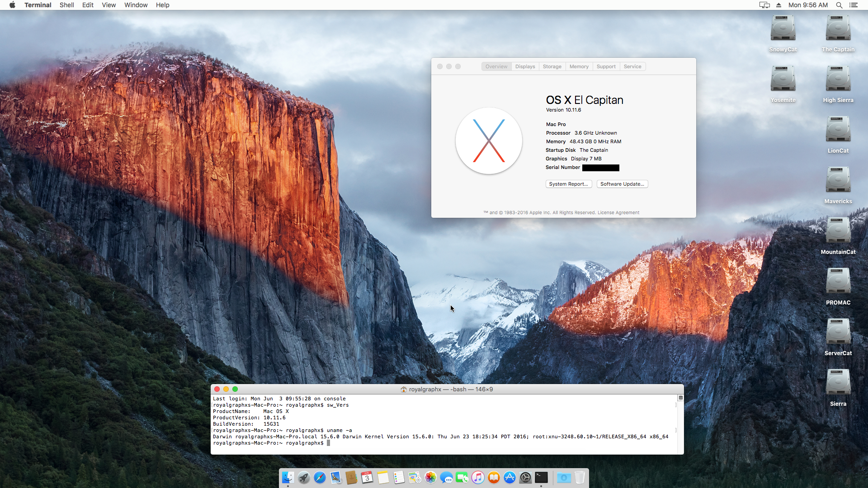Open Terminal application menu
This screenshot has height=488, width=868.
[x=38, y=5]
